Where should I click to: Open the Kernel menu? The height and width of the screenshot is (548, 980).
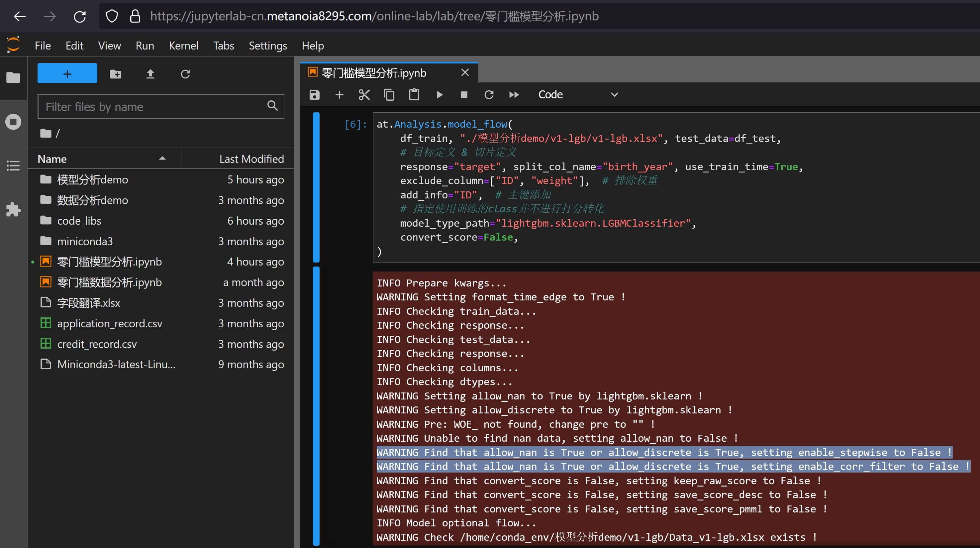pyautogui.click(x=183, y=46)
